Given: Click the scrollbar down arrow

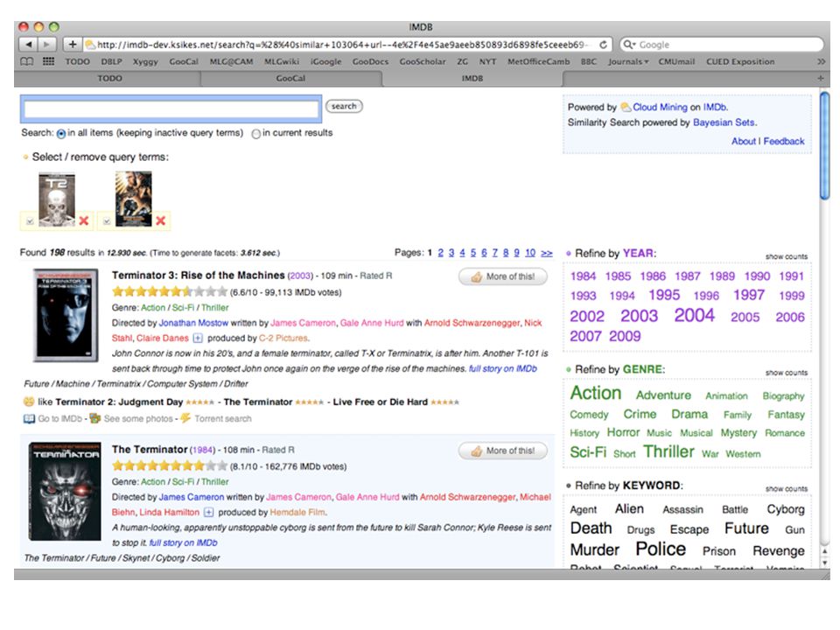Looking at the screenshot, I should [824, 563].
